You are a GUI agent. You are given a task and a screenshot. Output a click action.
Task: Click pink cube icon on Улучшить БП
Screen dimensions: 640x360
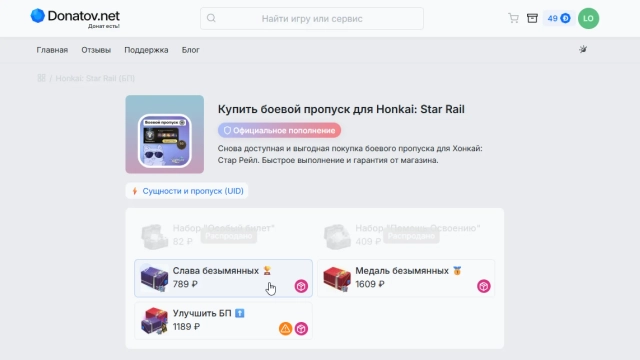(301, 329)
